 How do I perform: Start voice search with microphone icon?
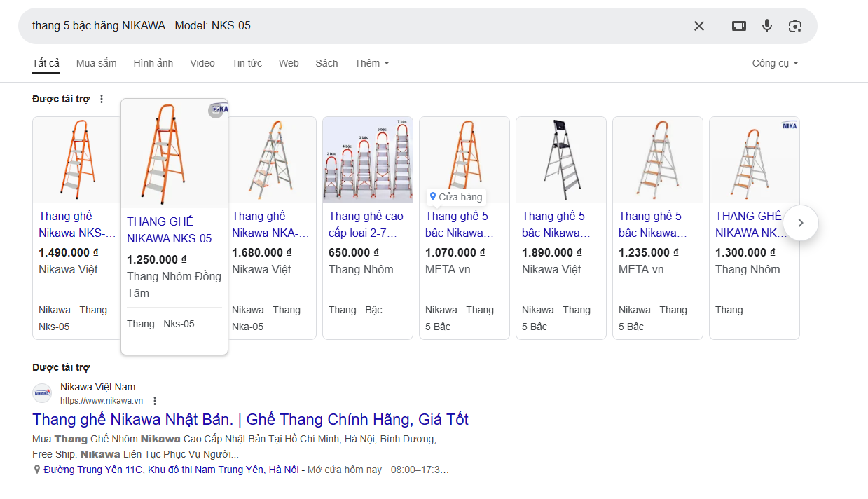(767, 26)
